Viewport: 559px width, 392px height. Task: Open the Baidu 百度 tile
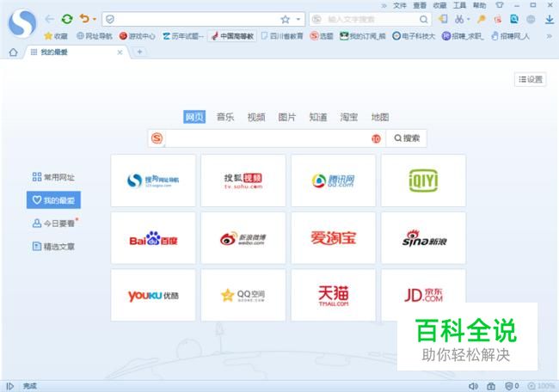click(153, 238)
